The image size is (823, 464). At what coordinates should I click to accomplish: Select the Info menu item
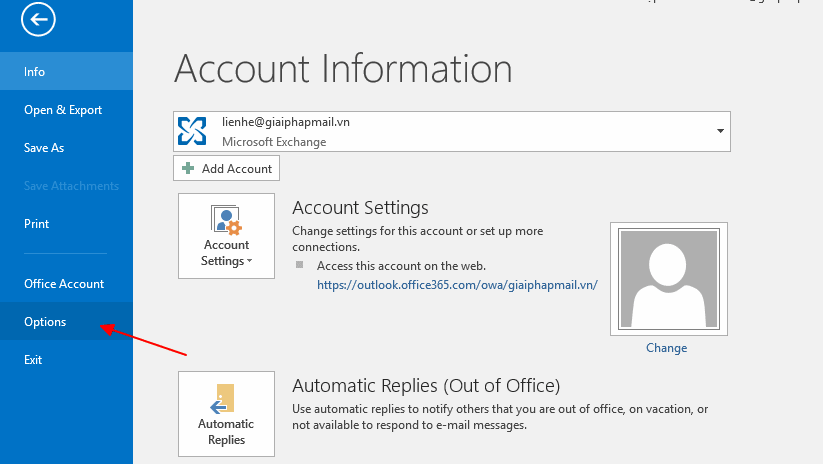click(66, 71)
